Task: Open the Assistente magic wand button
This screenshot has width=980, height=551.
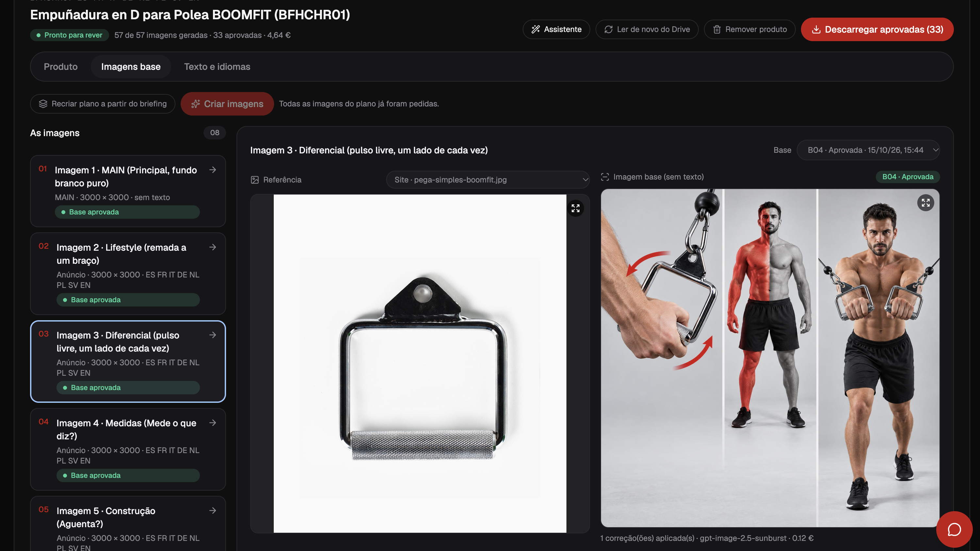Action: tap(556, 29)
